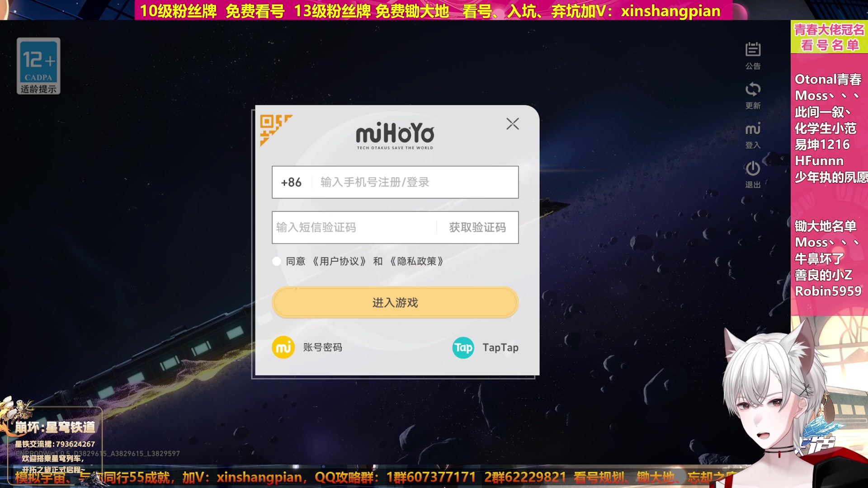Choose 账号密码 login method text
Image resolution: width=868 pixels, height=488 pixels.
pyautogui.click(x=323, y=347)
